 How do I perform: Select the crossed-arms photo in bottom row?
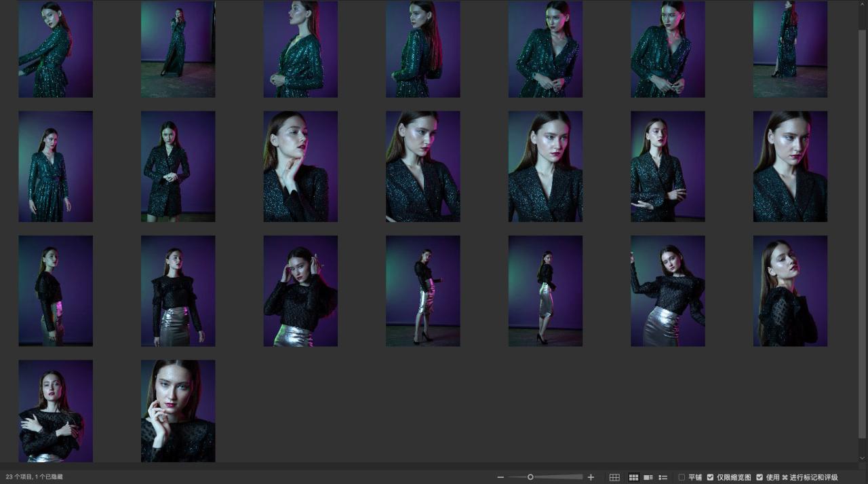click(x=56, y=411)
